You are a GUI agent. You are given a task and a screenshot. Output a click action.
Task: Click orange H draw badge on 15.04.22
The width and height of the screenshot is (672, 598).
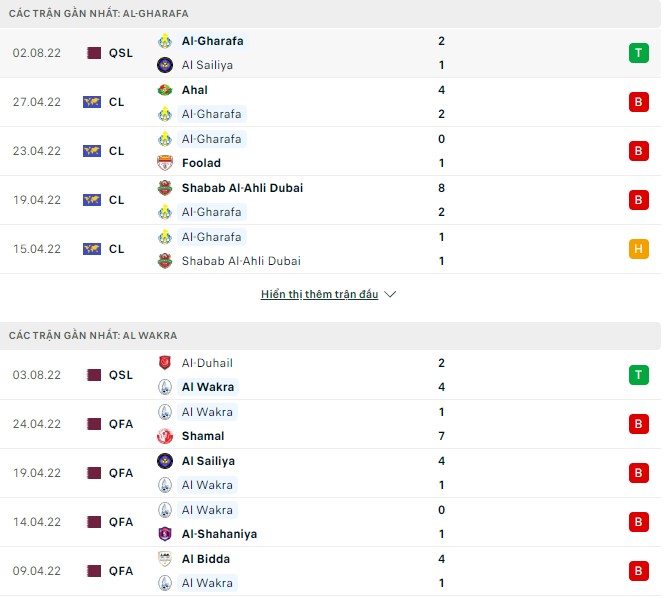[x=638, y=249]
